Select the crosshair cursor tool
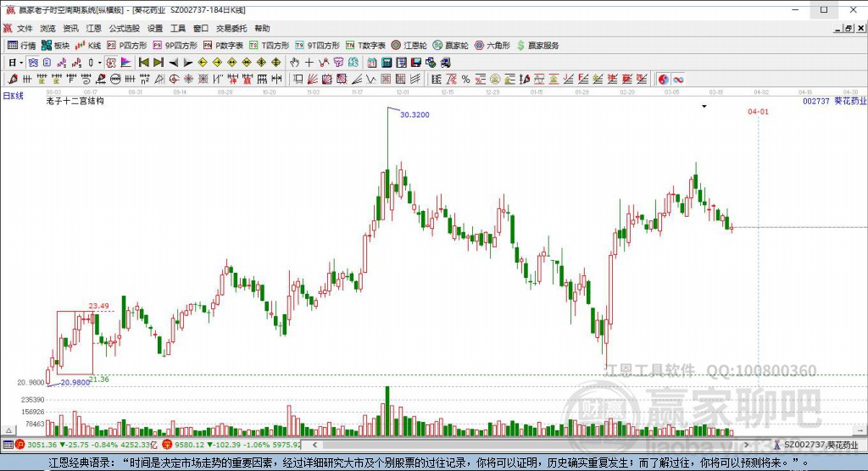Viewport: 868px width, 471px height. [309, 63]
